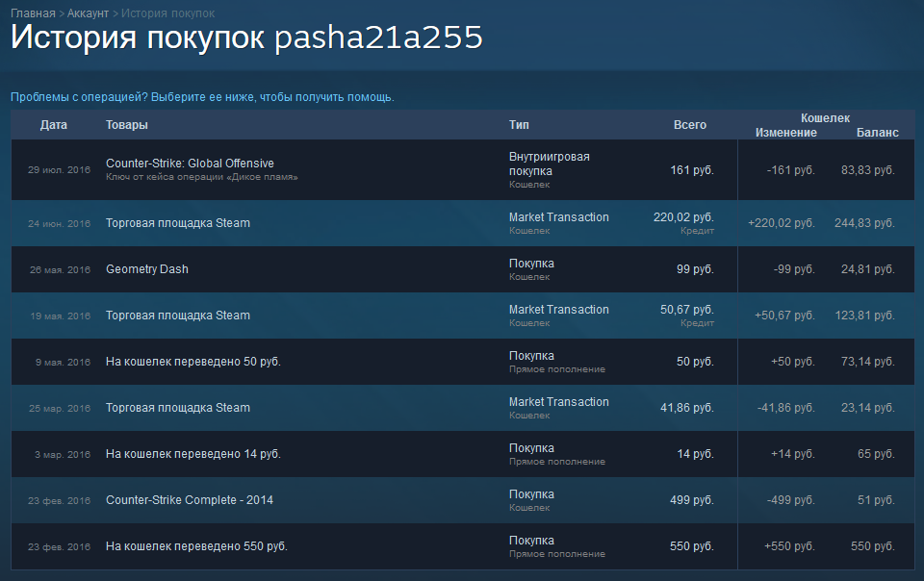Open the Главная breadcrumb link
Image resolution: width=924 pixels, height=581 pixels.
coord(33,13)
